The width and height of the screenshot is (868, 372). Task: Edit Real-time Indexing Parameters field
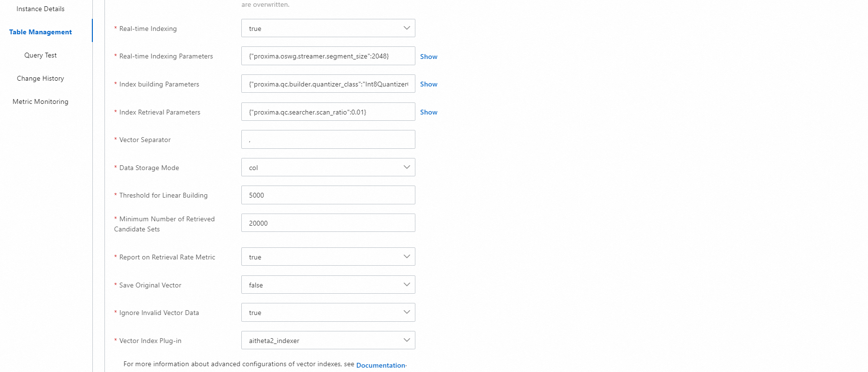pyautogui.click(x=328, y=56)
